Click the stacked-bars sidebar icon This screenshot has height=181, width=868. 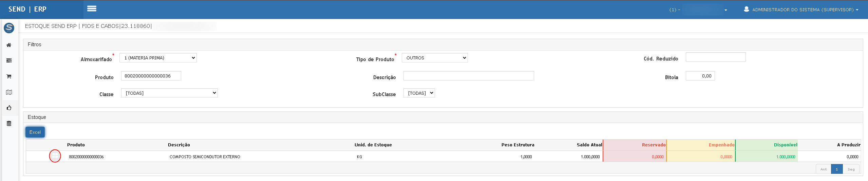(x=9, y=61)
